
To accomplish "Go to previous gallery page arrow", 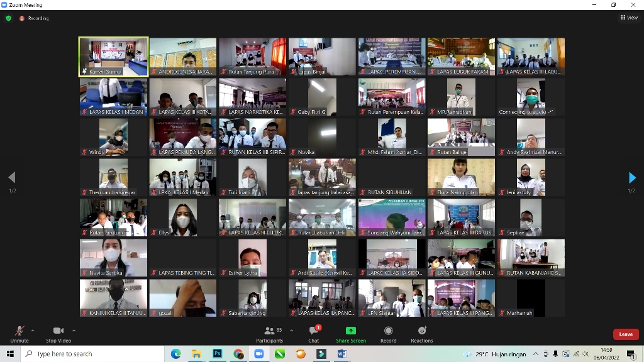I will coord(11,178).
